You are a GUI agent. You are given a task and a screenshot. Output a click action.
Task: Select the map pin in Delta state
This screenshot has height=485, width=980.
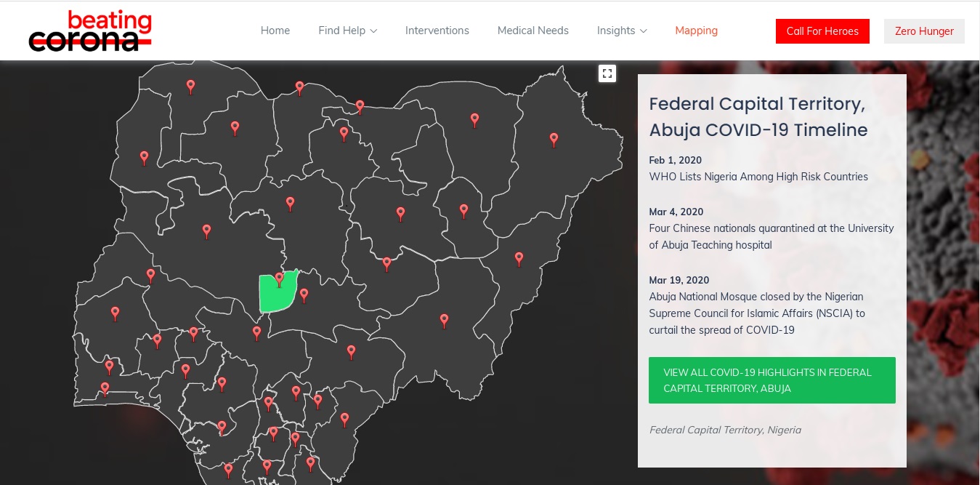click(x=222, y=427)
